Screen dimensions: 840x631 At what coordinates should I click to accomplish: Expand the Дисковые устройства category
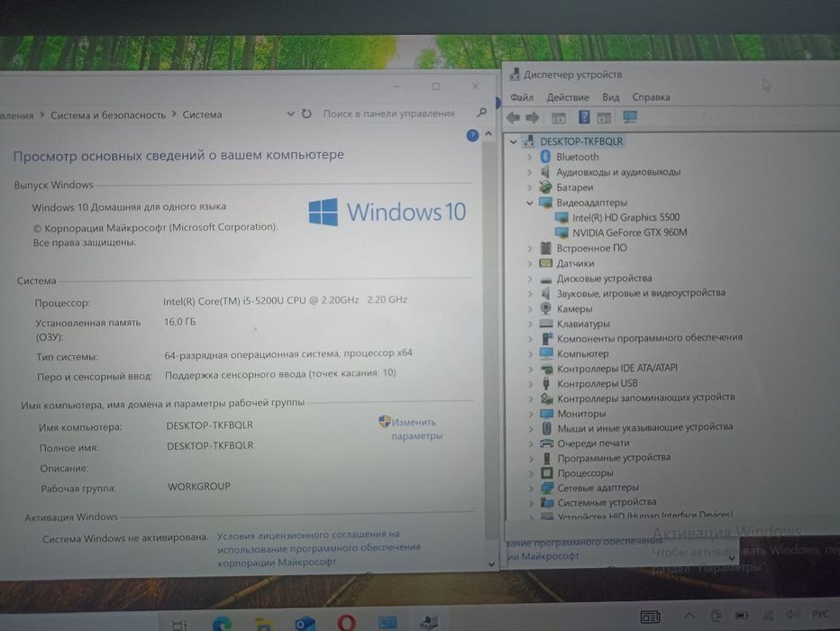(x=530, y=279)
